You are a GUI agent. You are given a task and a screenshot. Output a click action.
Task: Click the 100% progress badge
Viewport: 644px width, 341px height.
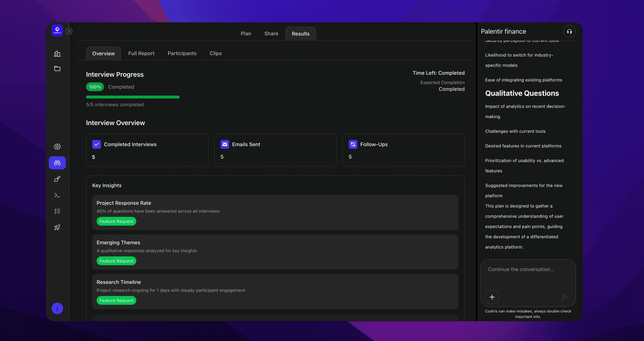click(95, 87)
